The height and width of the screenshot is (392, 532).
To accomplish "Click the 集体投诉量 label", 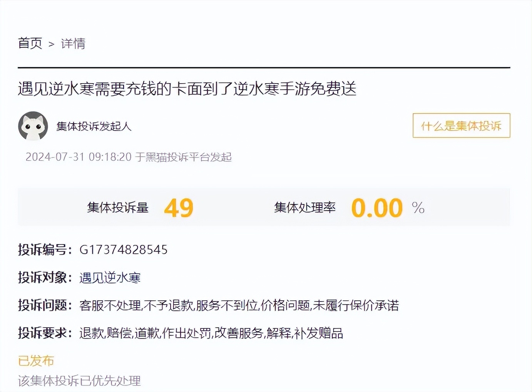I will (x=118, y=208).
